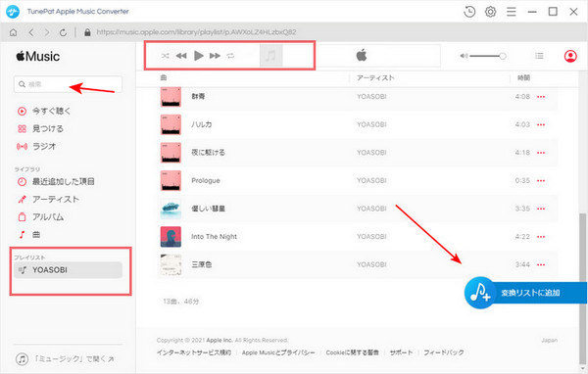The width and height of the screenshot is (588, 374).
Task: Open more options for ハルカ
Action: pos(541,124)
